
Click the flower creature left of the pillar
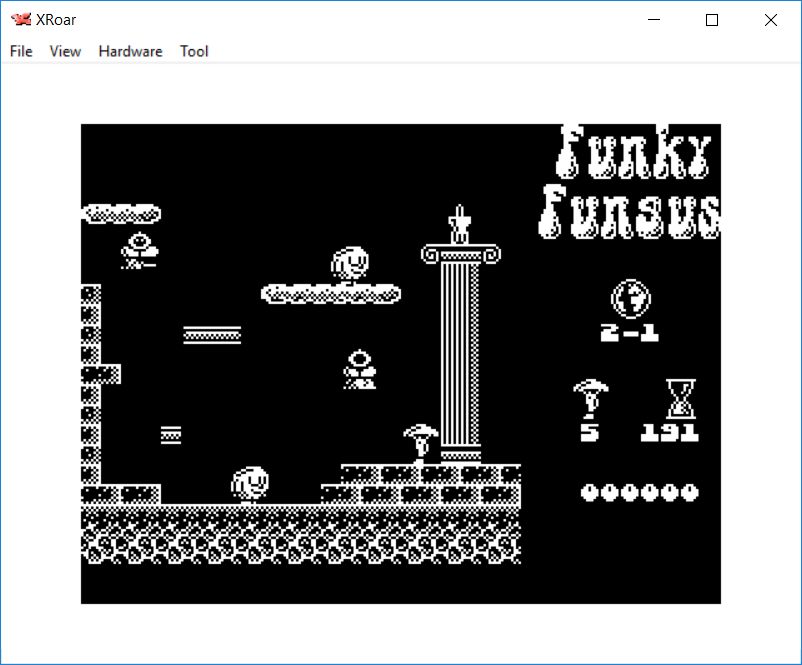360,369
